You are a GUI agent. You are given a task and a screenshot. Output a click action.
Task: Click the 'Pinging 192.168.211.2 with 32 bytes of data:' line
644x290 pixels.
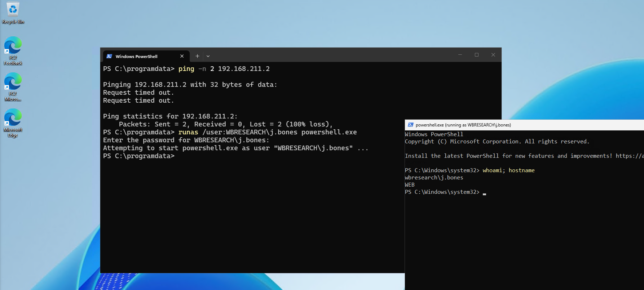coord(190,85)
